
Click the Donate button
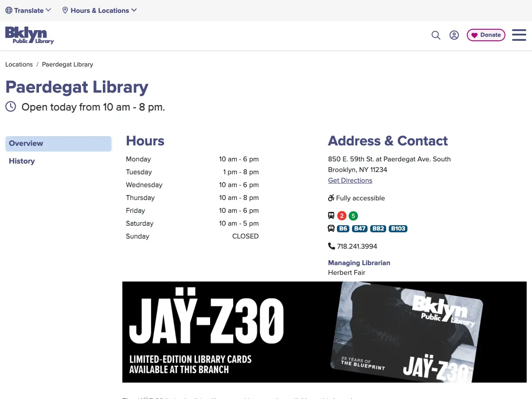(x=486, y=35)
